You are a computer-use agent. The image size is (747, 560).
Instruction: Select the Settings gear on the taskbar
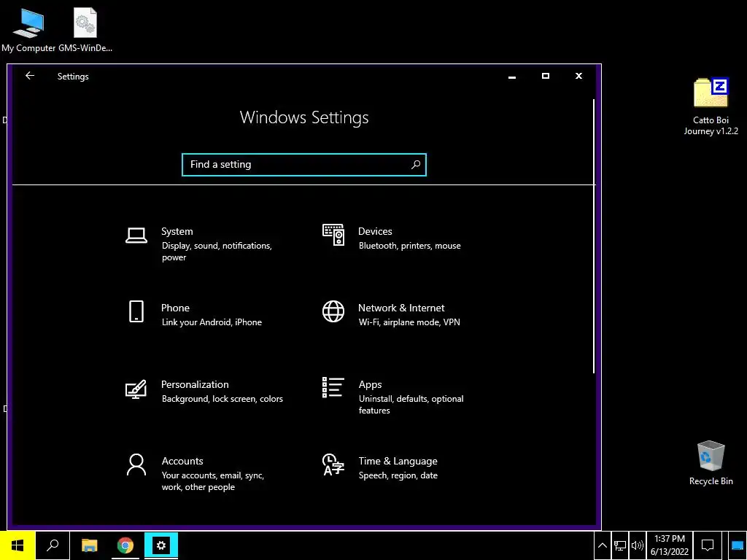(161, 545)
